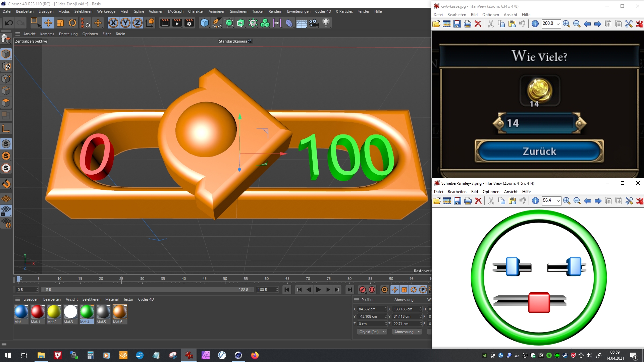644x362 pixels.
Task: Open the Abmessung dropdown below the size fields
Action: pos(407,332)
